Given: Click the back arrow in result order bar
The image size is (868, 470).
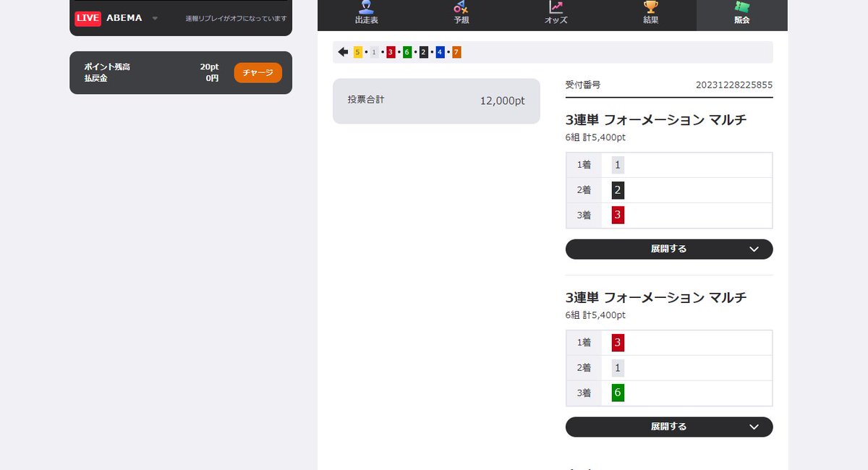Looking at the screenshot, I should 344,52.
